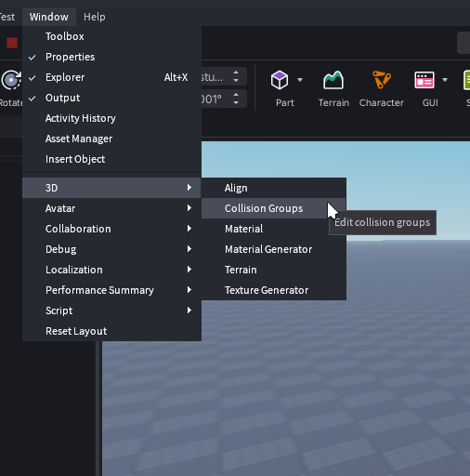Screen dimensions: 470x476
Task: Click the Part cube icon
Action: coord(280,80)
